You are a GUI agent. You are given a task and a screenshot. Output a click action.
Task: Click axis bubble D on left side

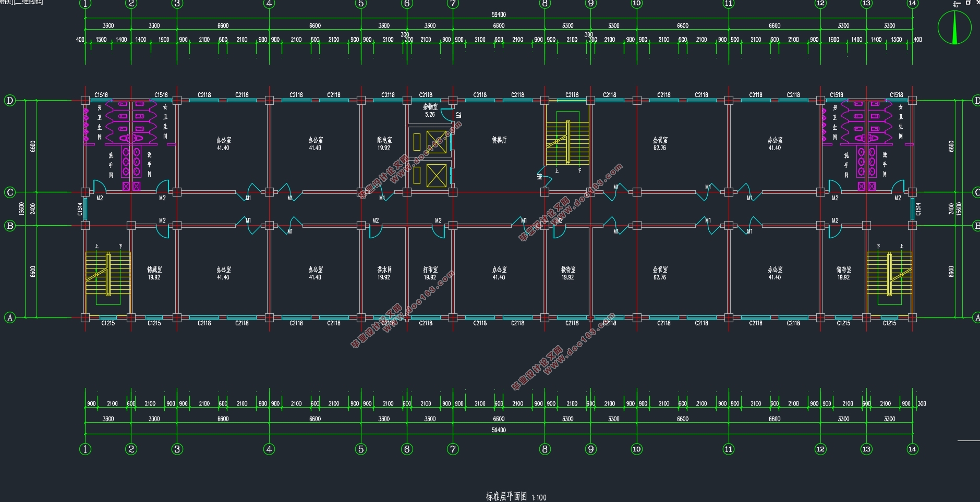pos(9,101)
